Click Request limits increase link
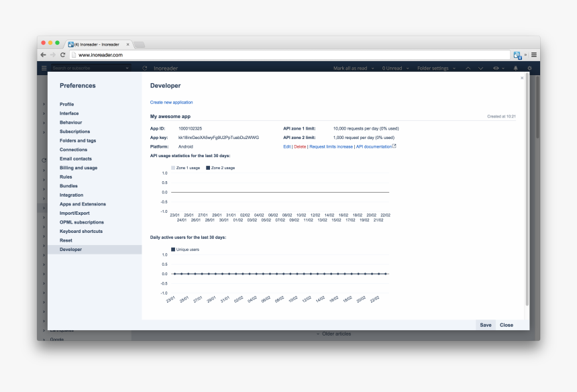The height and width of the screenshot is (392, 577). click(331, 146)
